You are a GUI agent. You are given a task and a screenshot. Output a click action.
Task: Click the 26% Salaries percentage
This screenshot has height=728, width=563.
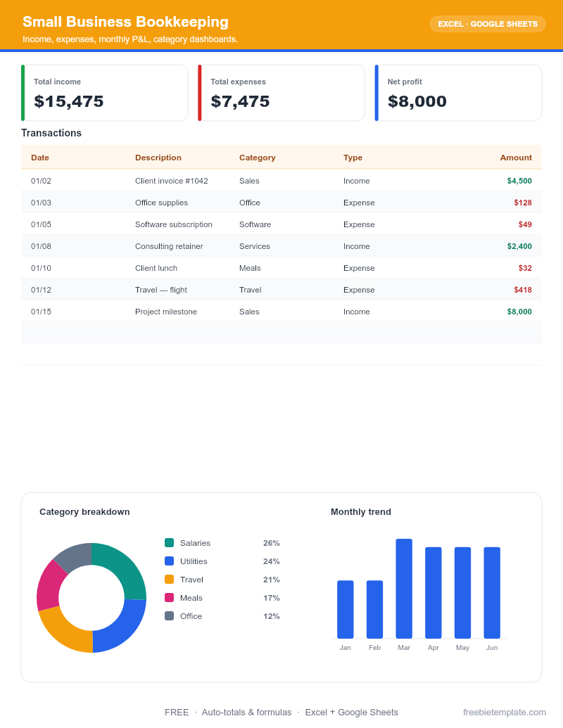tap(271, 543)
